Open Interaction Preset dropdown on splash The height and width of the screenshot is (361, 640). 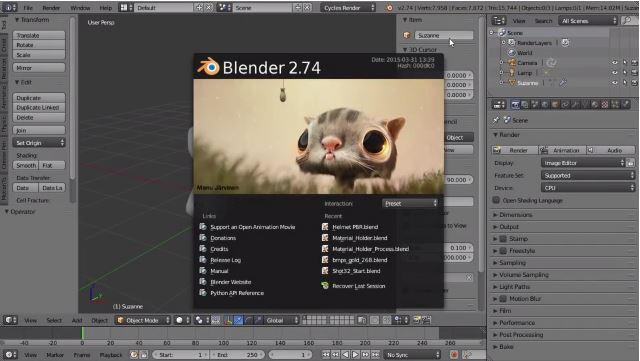click(410, 203)
